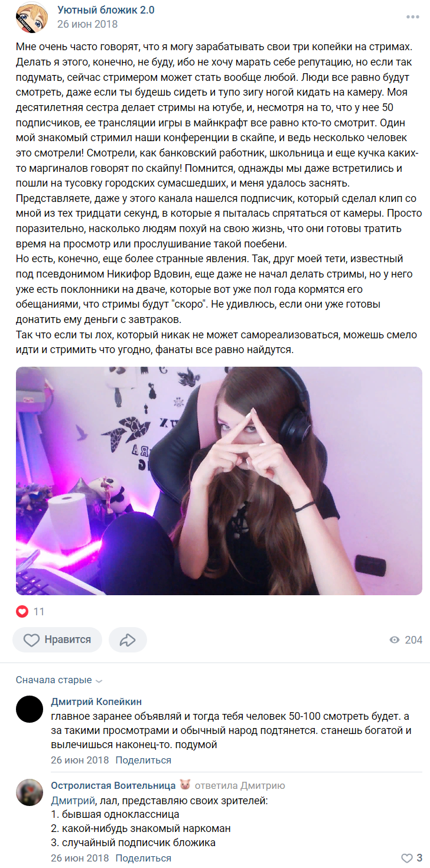Open Дмитрий Копейкин's black avatar
The image size is (430, 868).
(x=30, y=709)
